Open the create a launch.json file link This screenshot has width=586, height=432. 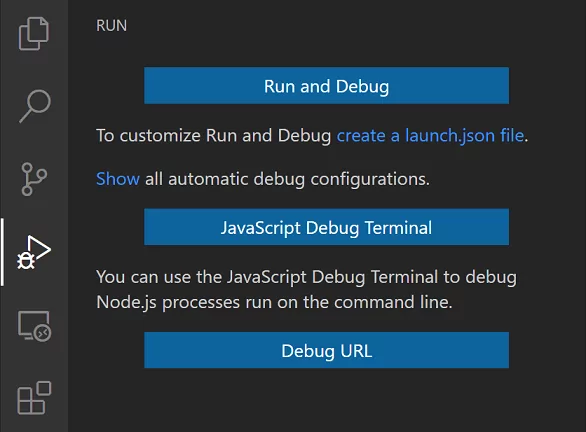(430, 135)
